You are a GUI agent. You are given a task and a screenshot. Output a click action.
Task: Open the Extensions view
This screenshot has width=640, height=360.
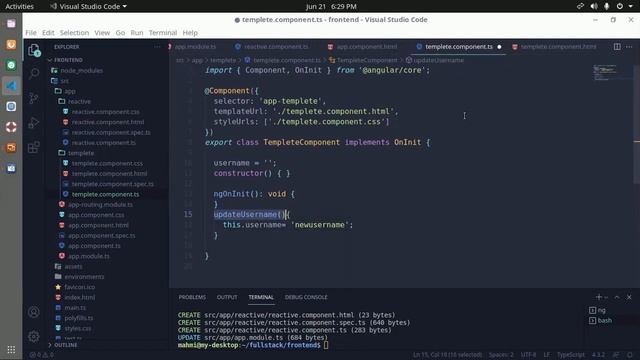click(x=34, y=147)
